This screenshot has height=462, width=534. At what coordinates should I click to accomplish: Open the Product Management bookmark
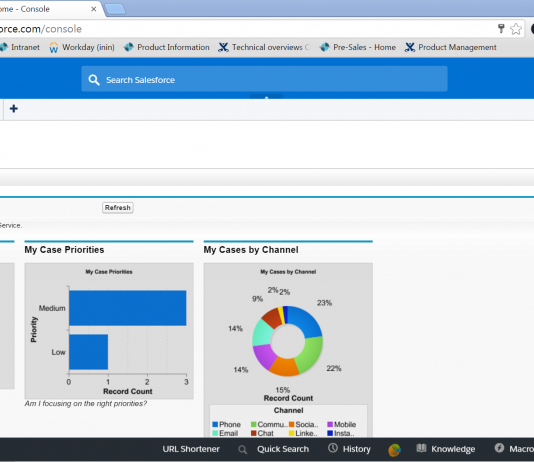click(451, 47)
